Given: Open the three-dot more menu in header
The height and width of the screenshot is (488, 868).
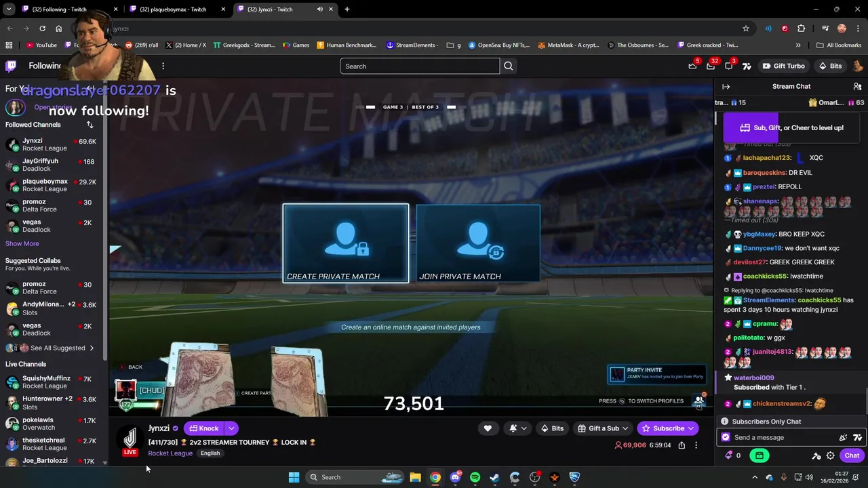Looking at the screenshot, I should [x=163, y=66].
